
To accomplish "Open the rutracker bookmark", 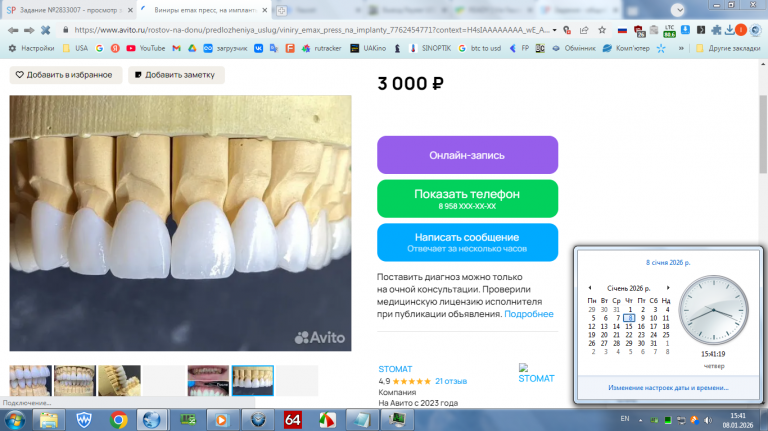I will click(x=321, y=48).
